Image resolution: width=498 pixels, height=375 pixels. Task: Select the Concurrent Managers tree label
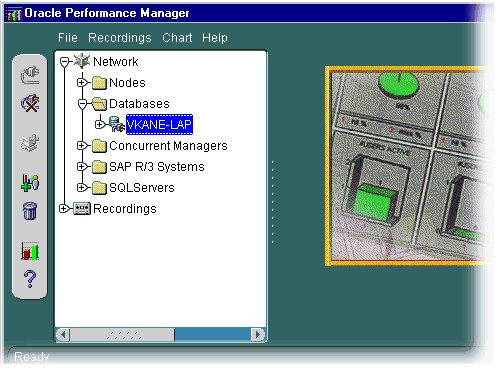(x=168, y=146)
